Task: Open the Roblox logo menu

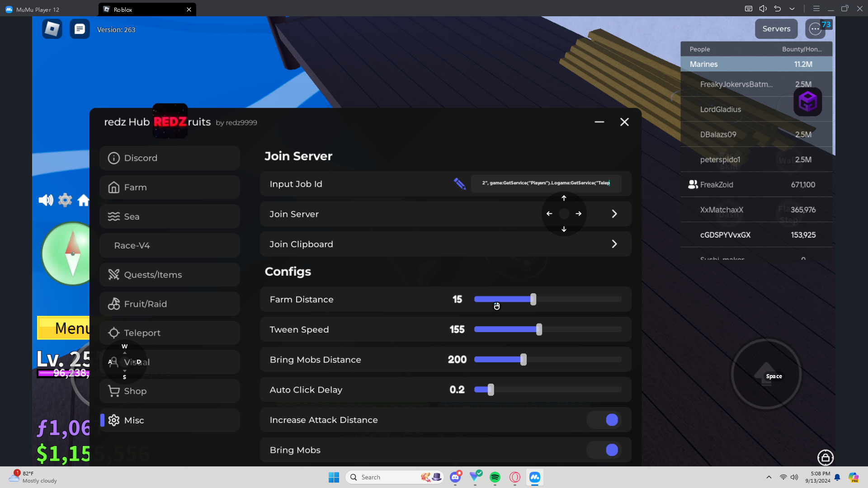Action: pyautogui.click(x=52, y=29)
